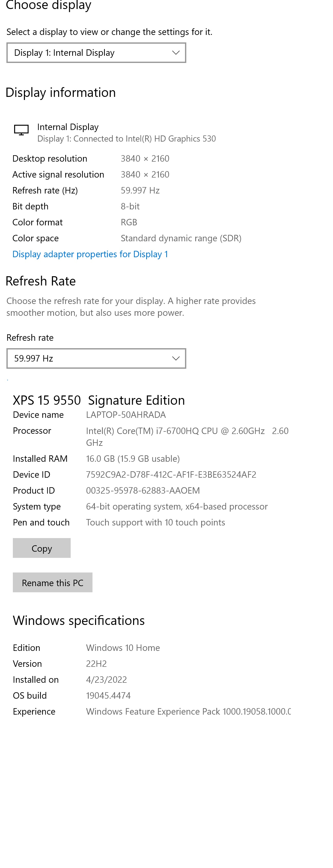Click the Rename this PC button

click(53, 583)
